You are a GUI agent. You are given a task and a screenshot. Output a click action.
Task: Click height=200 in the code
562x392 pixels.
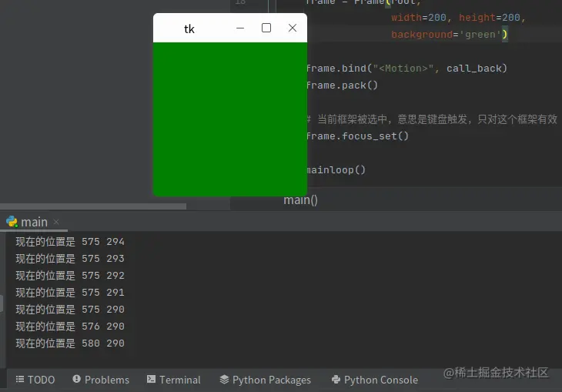(x=489, y=18)
